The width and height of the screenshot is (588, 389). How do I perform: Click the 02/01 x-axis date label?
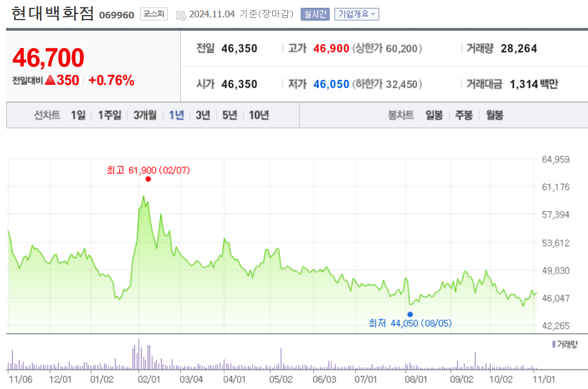[x=149, y=380]
